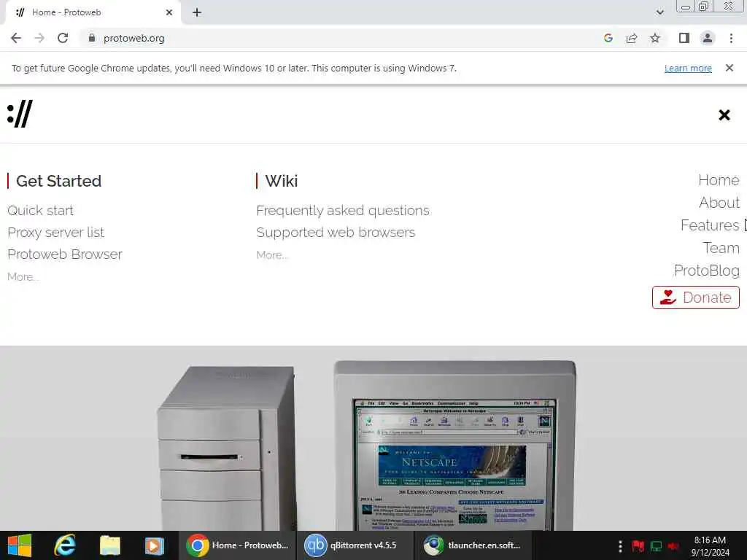747x560 pixels.
Task: Switch to tlauncher.en.soft taskbar window
Action: pos(474,545)
